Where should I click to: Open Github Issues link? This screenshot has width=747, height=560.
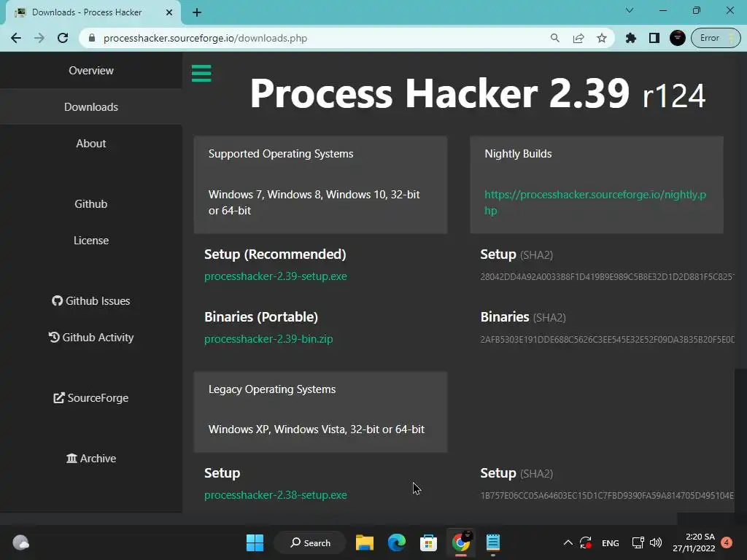coord(91,301)
